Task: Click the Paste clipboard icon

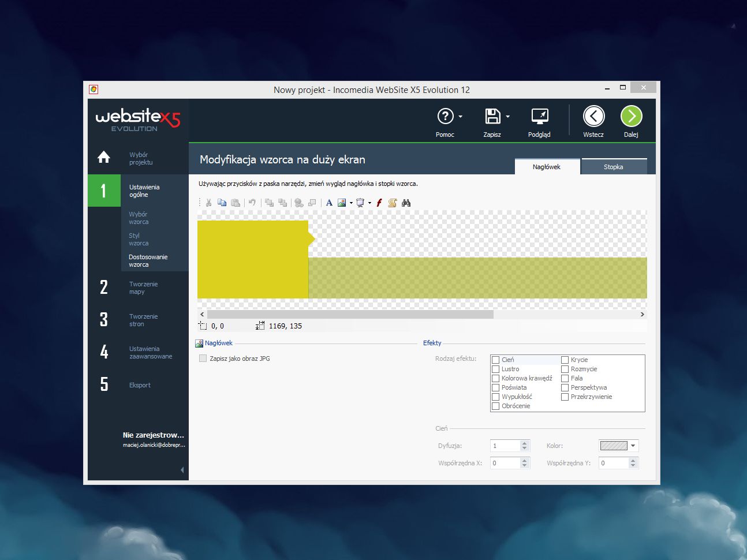Action: point(236,203)
